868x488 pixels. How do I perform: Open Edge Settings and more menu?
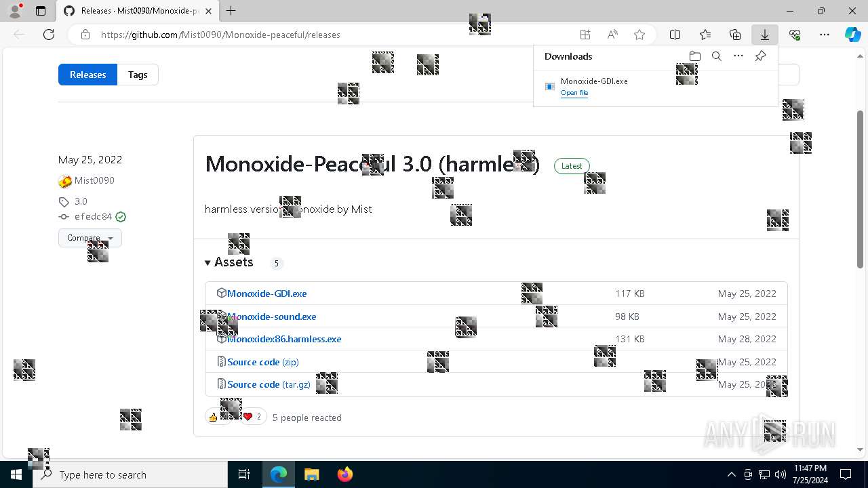pos(825,35)
